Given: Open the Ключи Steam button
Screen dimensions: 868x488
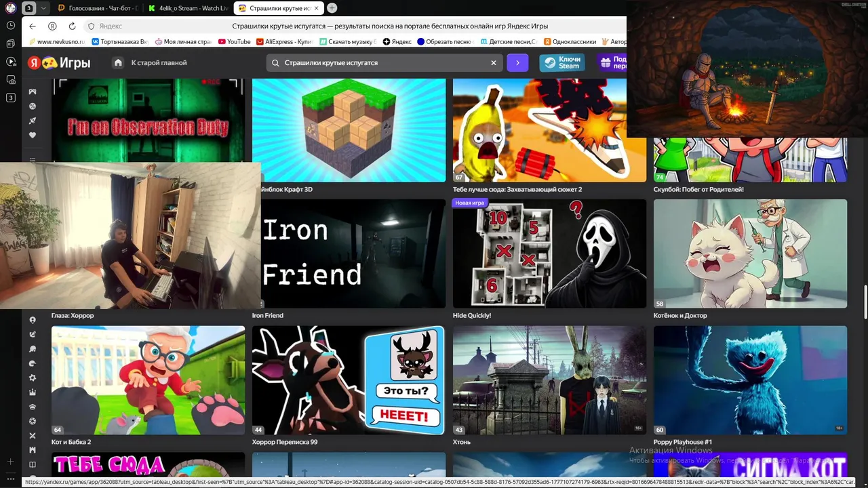Looking at the screenshot, I should [x=562, y=62].
